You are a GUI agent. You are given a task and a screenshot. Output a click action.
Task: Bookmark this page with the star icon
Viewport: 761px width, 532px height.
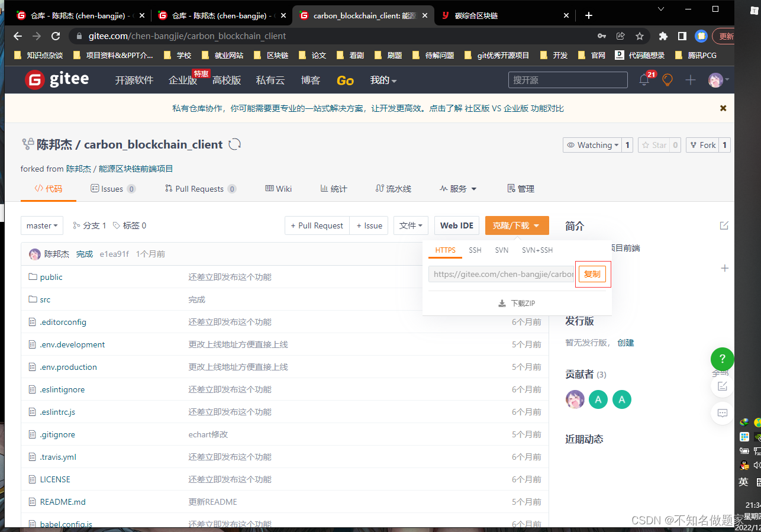[640, 36]
